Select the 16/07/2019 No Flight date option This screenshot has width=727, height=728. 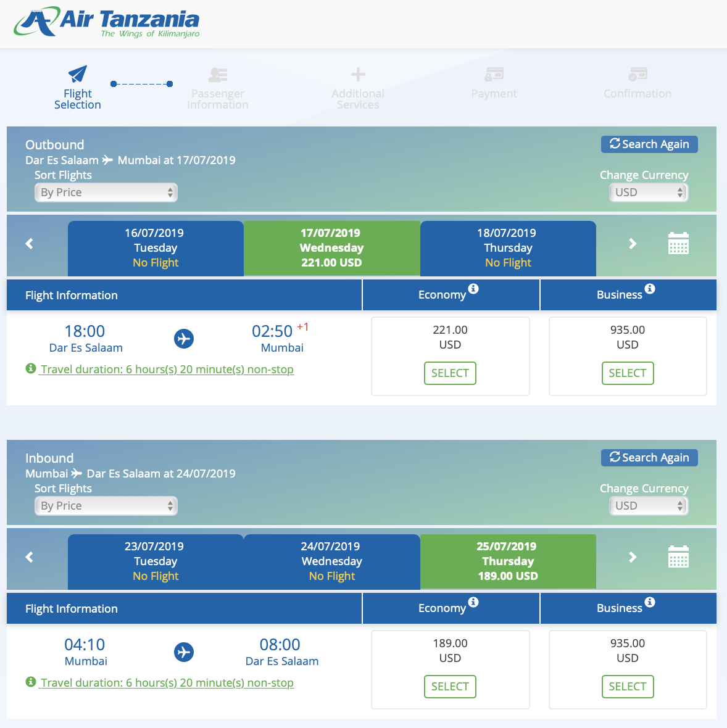pyautogui.click(x=155, y=247)
